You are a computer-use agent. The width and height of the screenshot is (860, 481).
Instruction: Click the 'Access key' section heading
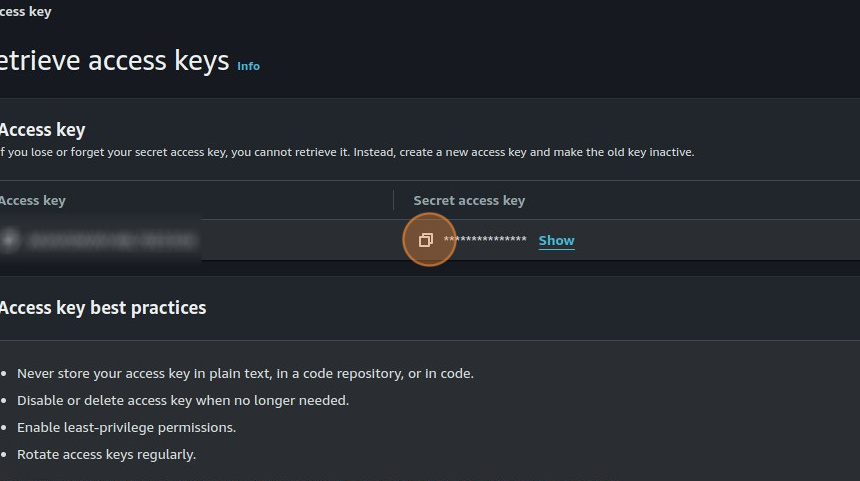coord(42,130)
